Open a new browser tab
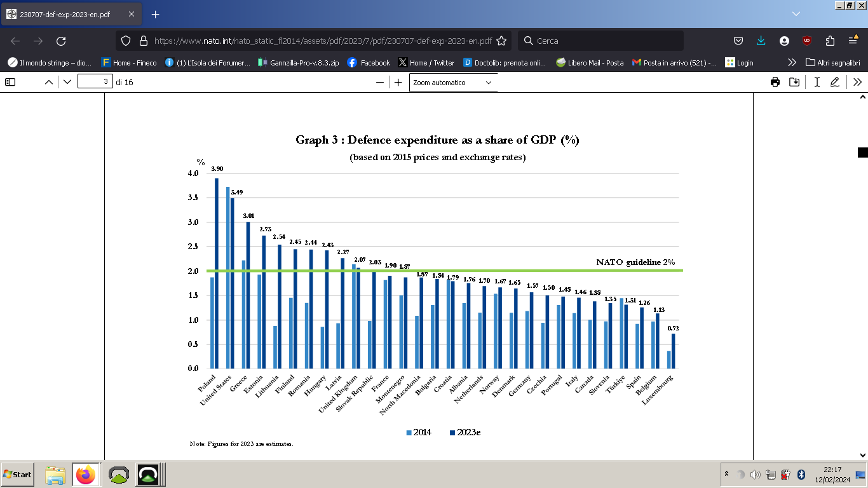This screenshot has width=868, height=488. point(155,14)
